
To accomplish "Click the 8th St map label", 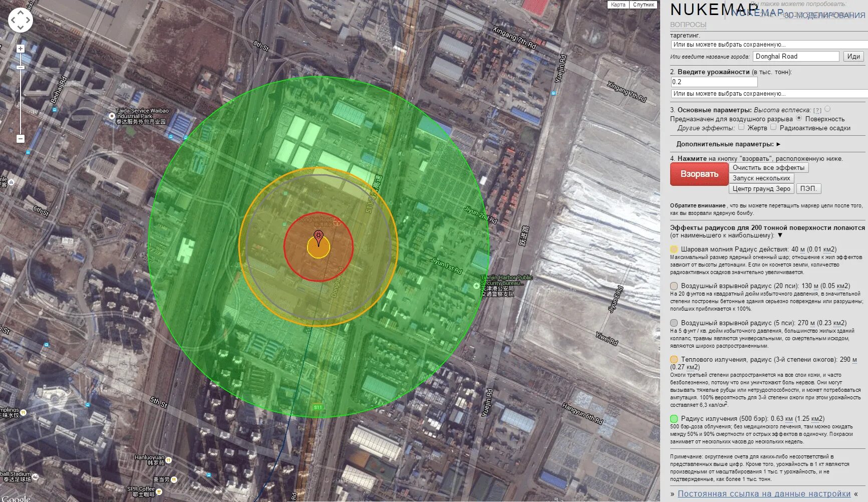I will [261, 46].
